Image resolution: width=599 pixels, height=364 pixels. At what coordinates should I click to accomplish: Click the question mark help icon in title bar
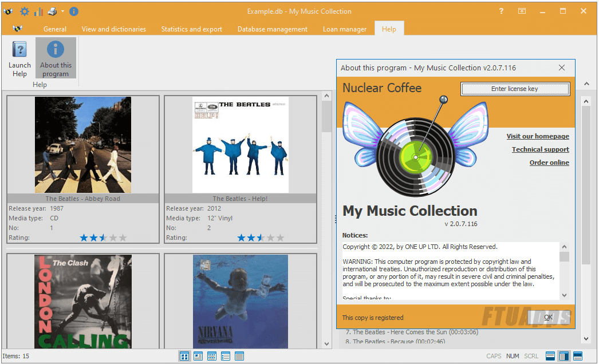(501, 11)
